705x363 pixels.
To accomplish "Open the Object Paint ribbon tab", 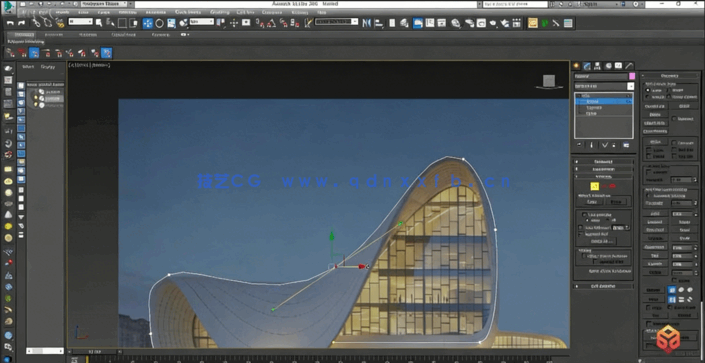I will (124, 34).
